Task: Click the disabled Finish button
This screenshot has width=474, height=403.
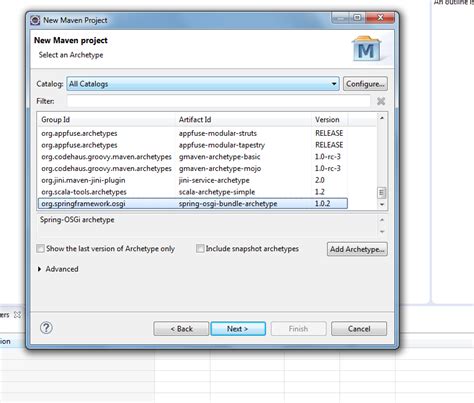Action: 298,329
